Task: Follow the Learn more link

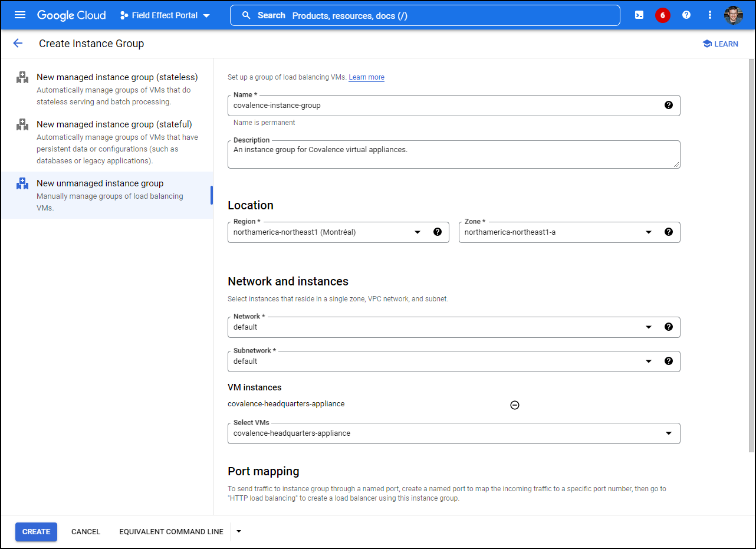Action: pyautogui.click(x=366, y=77)
